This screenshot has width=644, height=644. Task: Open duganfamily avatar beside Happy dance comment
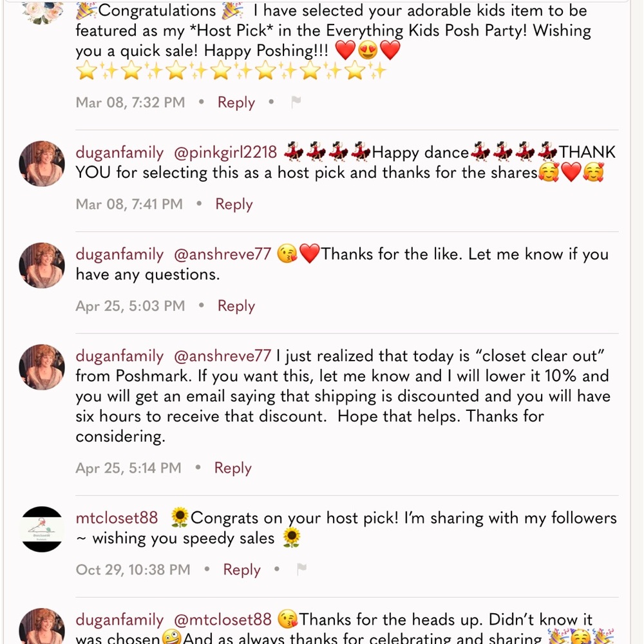(42, 164)
